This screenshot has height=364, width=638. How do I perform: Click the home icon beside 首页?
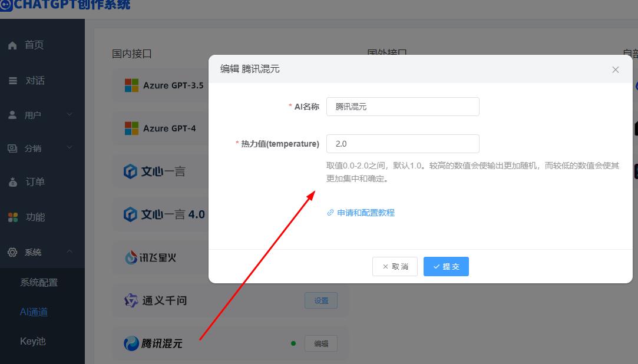(12, 45)
